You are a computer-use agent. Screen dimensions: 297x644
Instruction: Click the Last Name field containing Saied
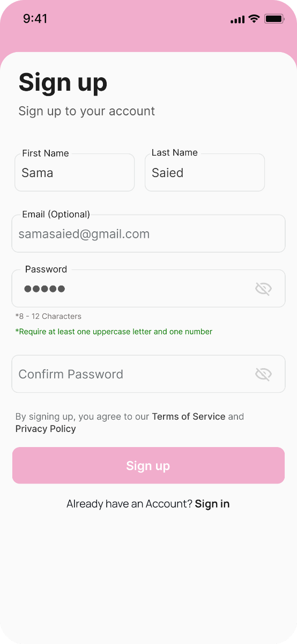pos(205,172)
